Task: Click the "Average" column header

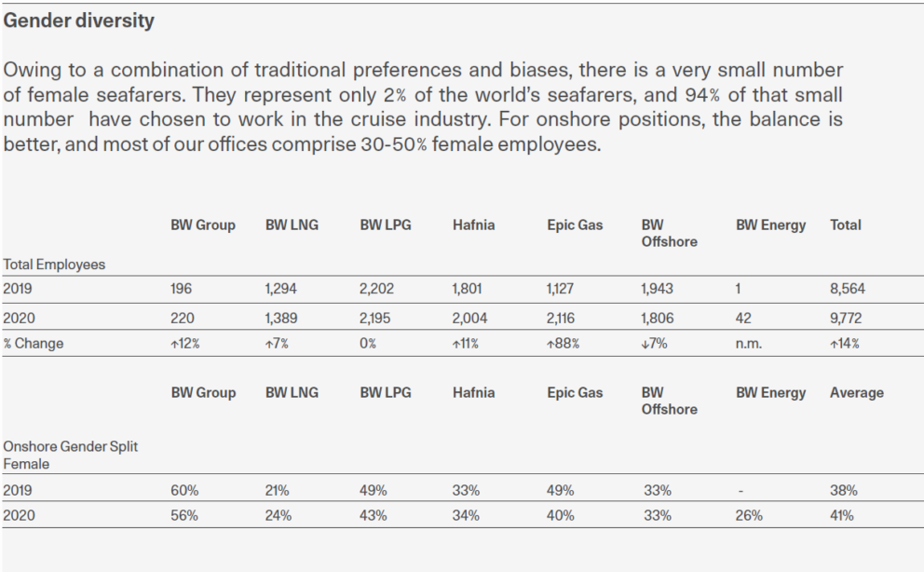Action: 856,393
